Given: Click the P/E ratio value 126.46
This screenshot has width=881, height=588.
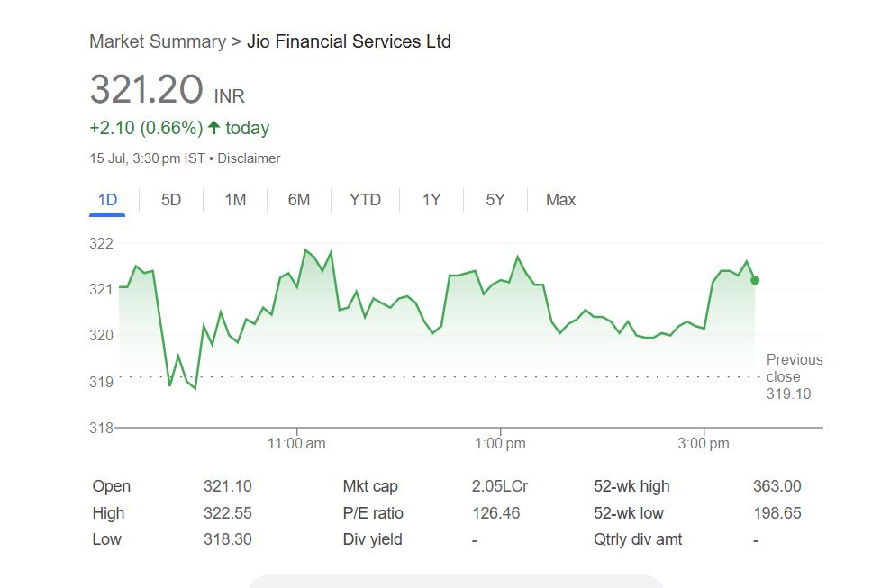Looking at the screenshot, I should 495,513.
